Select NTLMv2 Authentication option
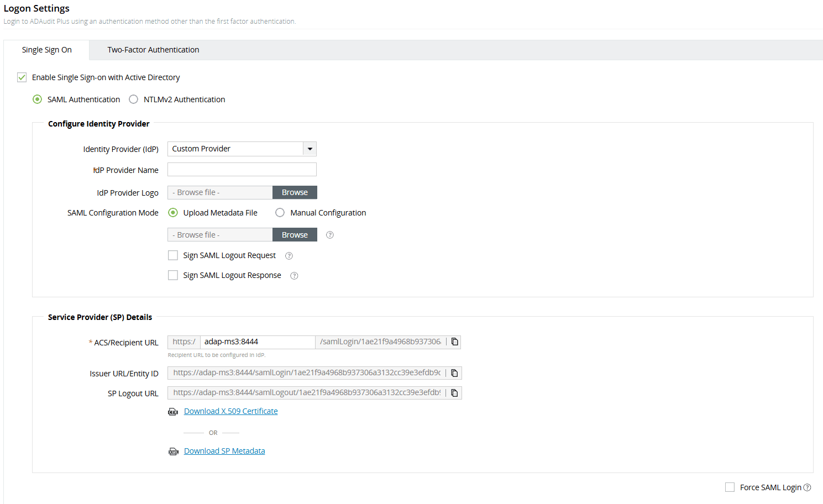823x504 pixels. [134, 99]
